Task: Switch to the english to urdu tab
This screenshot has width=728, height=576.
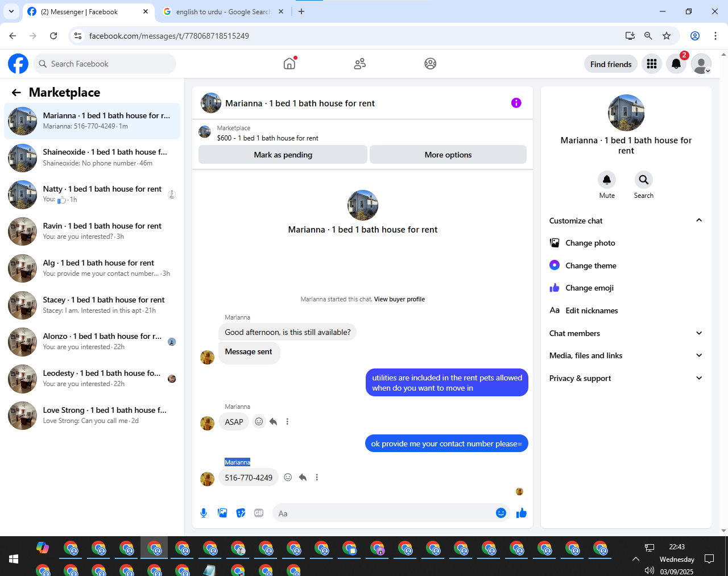Action: pyautogui.click(x=224, y=11)
